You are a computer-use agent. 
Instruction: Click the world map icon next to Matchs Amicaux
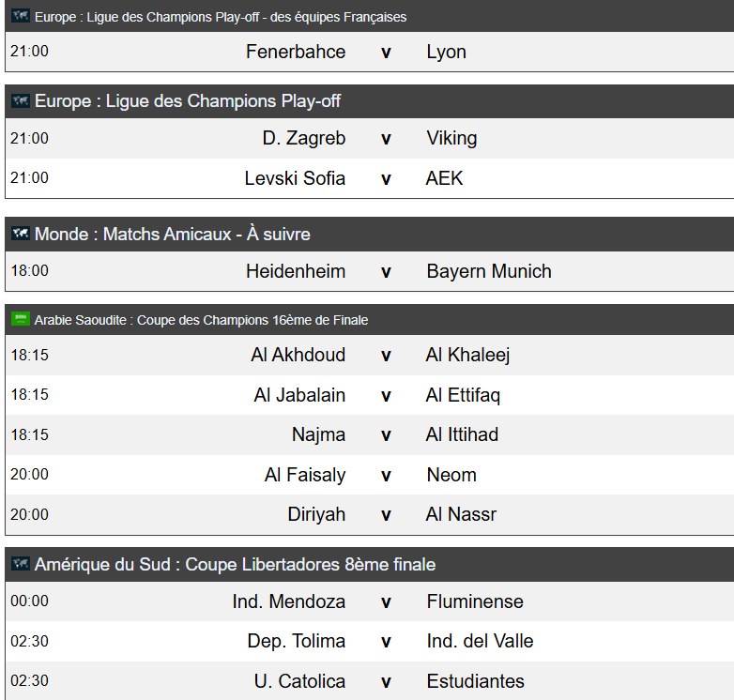pos(21,233)
